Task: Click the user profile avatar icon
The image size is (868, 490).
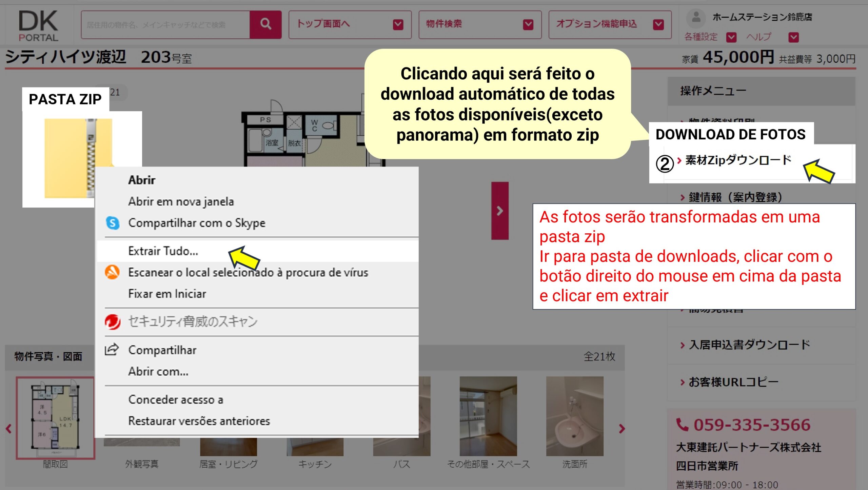Action: (696, 17)
